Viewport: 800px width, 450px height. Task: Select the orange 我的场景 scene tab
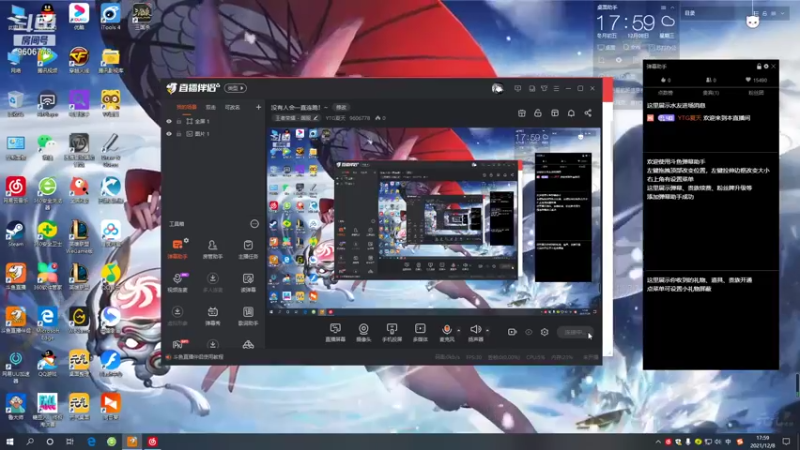186,107
